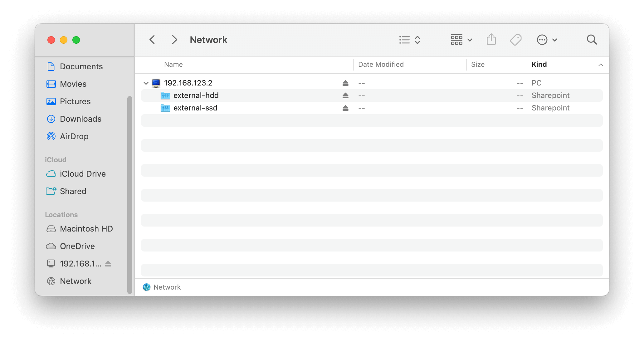Open the More actions ellipsis menu

click(x=547, y=40)
